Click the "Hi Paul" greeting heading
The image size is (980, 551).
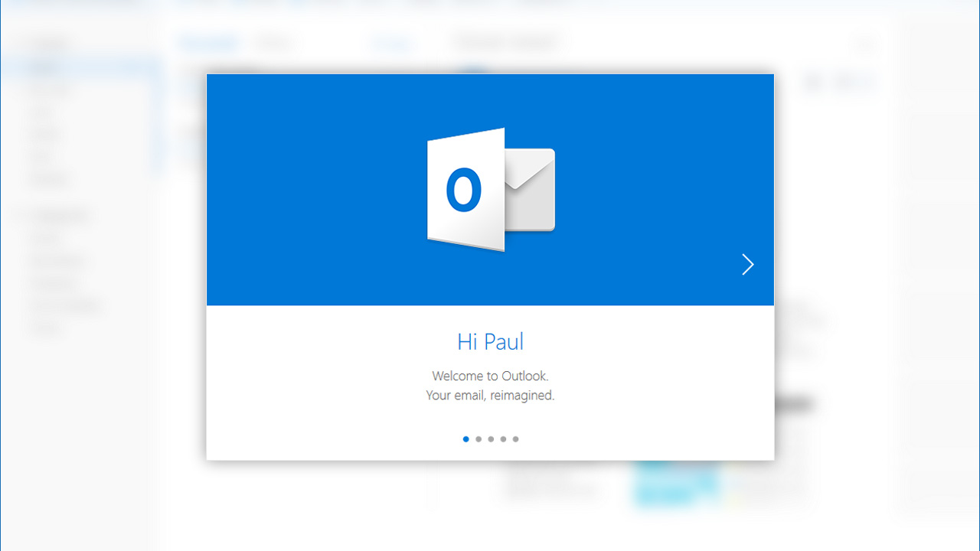pyautogui.click(x=490, y=341)
